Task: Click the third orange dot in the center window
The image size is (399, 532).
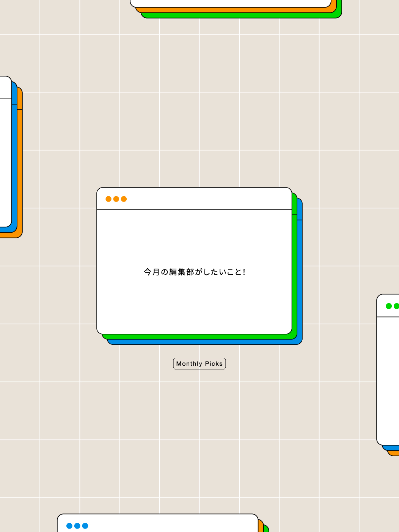Action: pyautogui.click(x=124, y=199)
